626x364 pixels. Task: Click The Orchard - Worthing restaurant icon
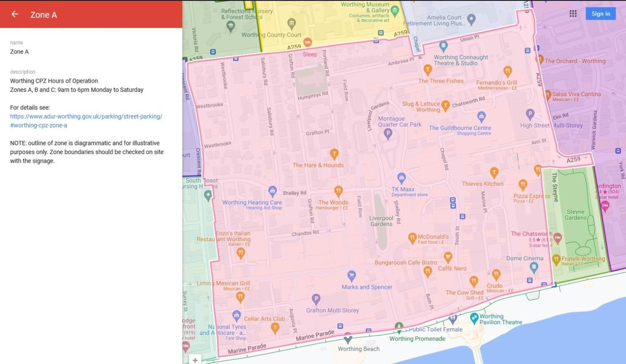[x=540, y=59]
